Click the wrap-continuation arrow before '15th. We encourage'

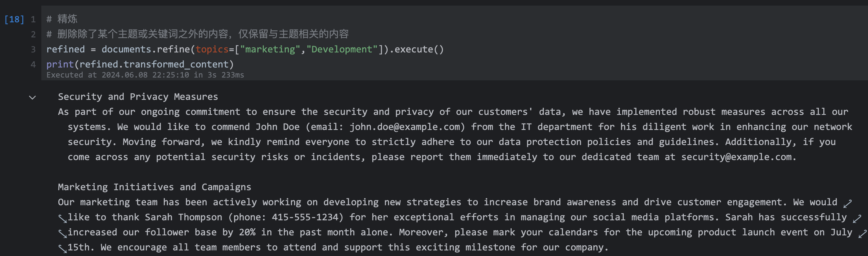point(62,248)
